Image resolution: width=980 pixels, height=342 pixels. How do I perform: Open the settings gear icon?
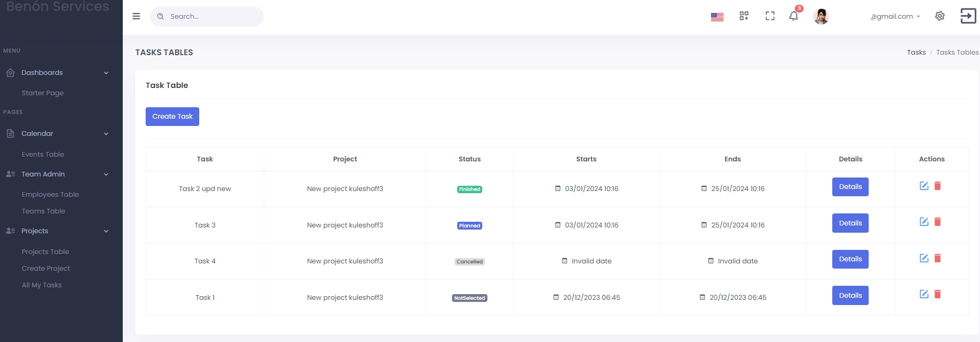tap(939, 16)
